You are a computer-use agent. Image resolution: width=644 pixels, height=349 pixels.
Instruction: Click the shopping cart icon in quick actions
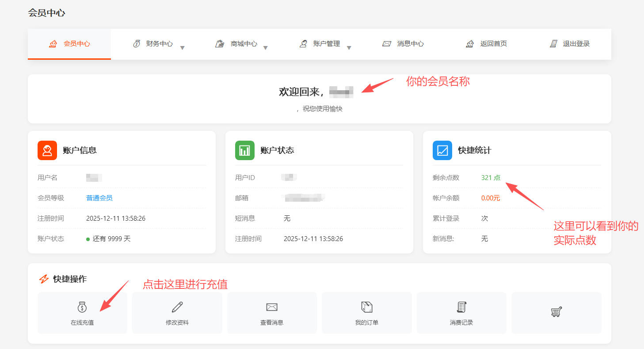click(x=556, y=311)
